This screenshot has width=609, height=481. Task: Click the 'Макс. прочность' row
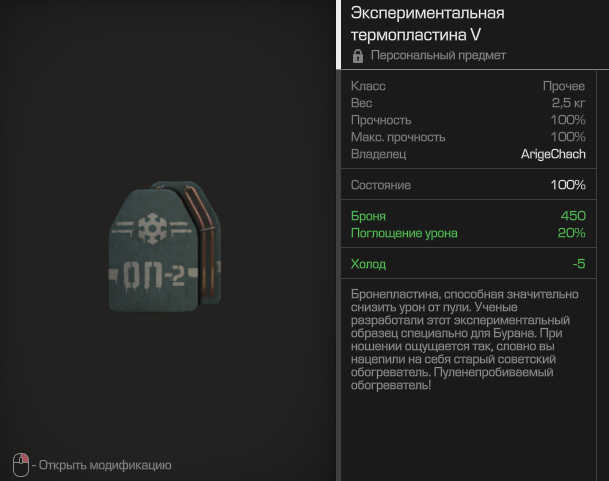[468, 137]
